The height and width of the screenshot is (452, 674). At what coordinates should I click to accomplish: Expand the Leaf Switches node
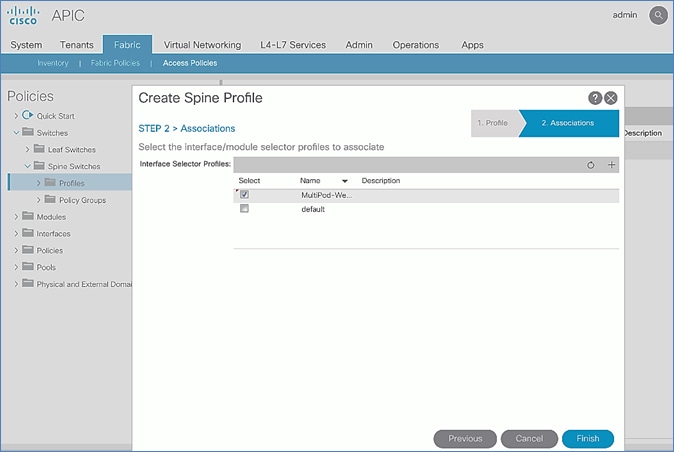click(x=27, y=149)
